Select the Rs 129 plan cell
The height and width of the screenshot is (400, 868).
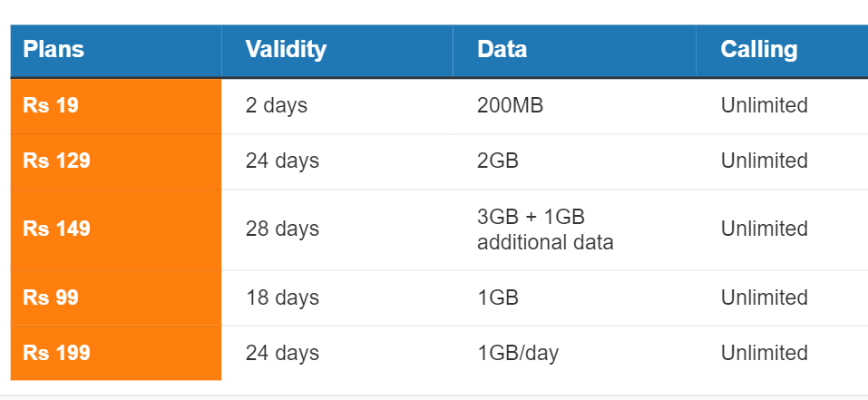(x=56, y=161)
